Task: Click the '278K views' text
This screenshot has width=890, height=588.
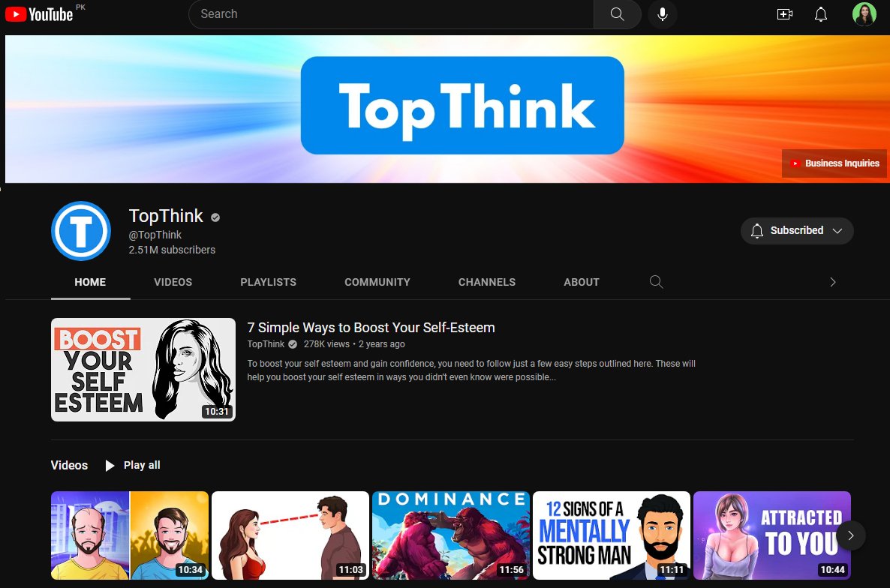Action: click(x=326, y=344)
